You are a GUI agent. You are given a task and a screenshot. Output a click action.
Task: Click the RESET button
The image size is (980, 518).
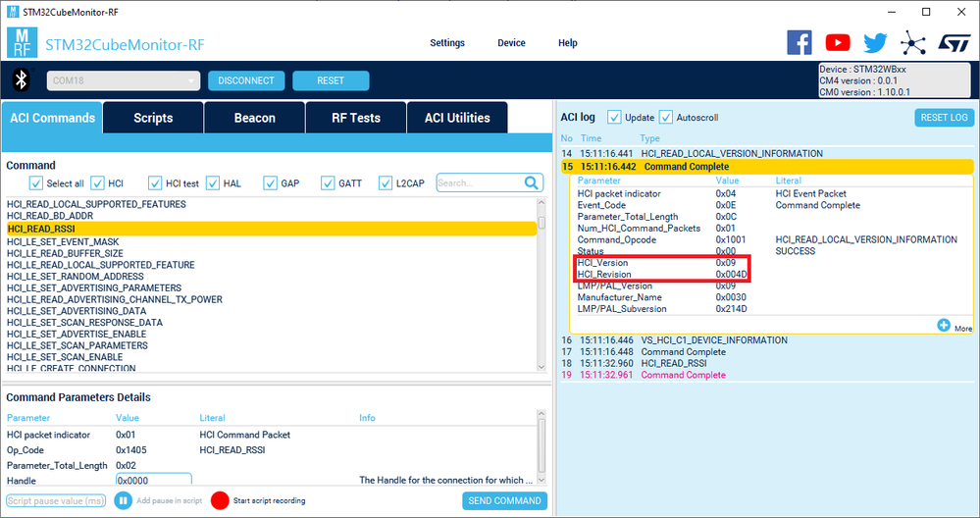pos(331,80)
